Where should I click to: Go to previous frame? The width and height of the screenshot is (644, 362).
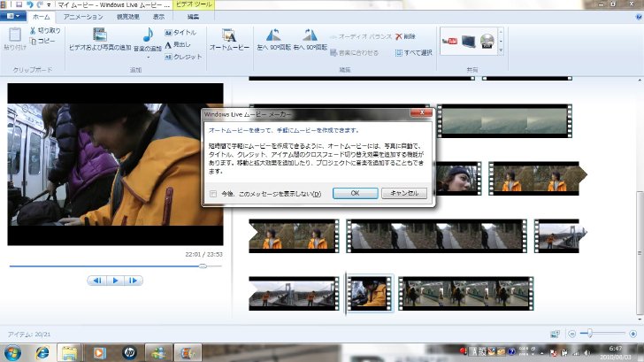pos(97,281)
